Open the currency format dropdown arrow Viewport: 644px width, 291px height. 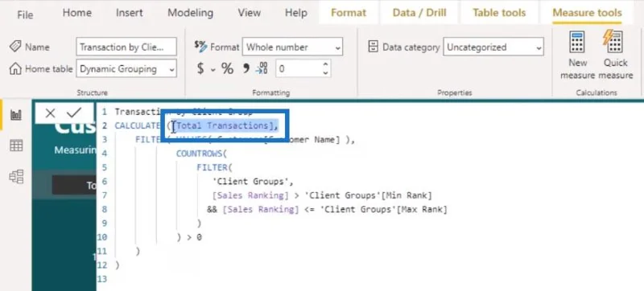[213, 70]
